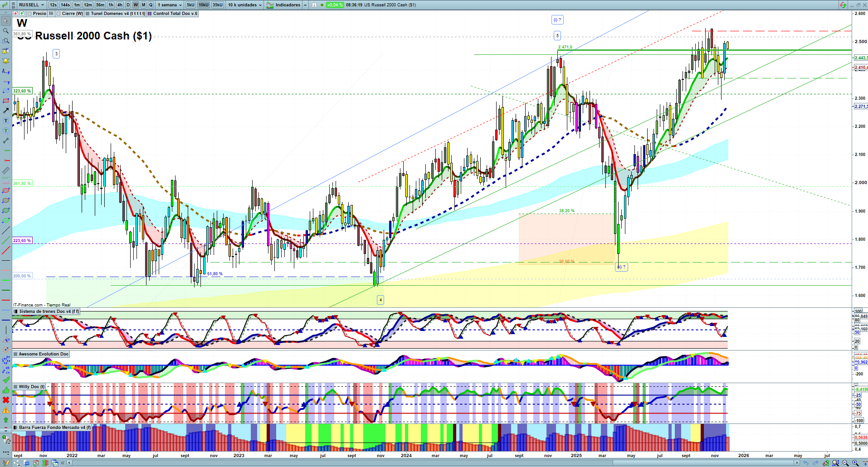Toggle Sistema de trenes Doc v4 box

(16, 311)
